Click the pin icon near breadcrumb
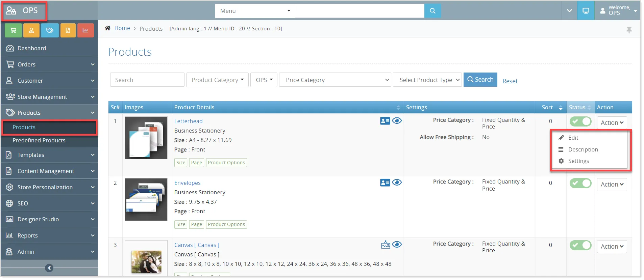This screenshot has height=280, width=644. [x=629, y=30]
